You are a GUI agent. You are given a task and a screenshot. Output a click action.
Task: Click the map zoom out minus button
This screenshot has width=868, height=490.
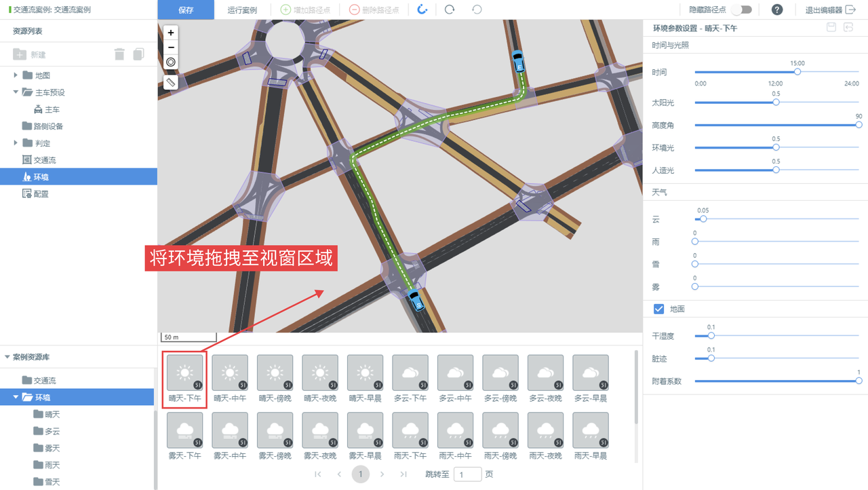[171, 48]
